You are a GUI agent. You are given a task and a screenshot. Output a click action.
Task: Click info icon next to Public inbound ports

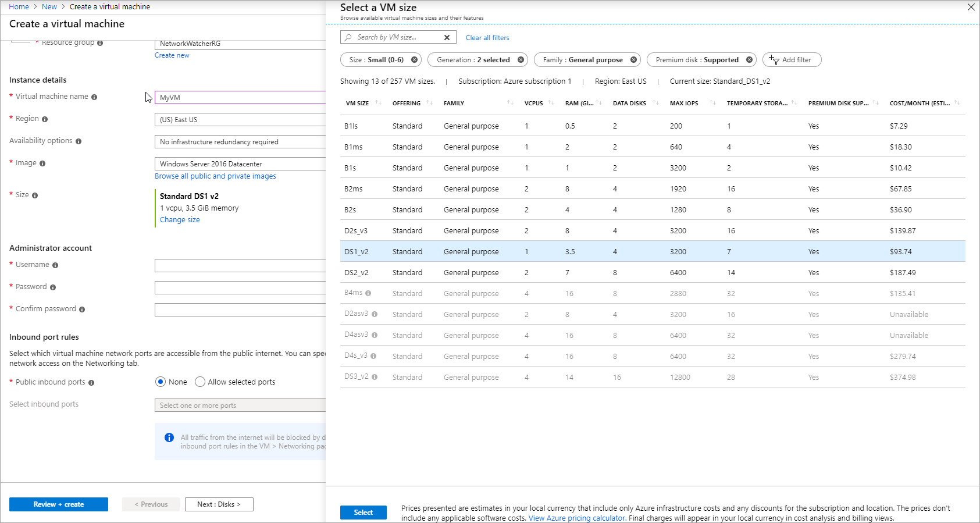[x=91, y=383]
